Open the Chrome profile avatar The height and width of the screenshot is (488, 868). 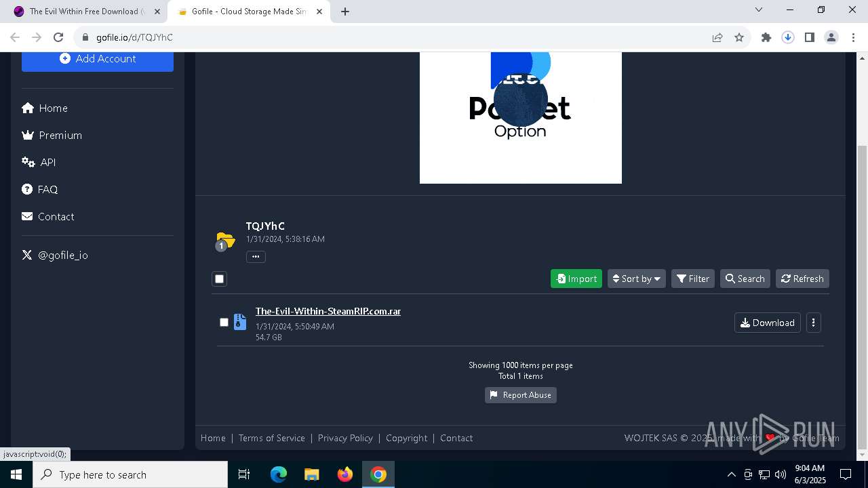(831, 37)
